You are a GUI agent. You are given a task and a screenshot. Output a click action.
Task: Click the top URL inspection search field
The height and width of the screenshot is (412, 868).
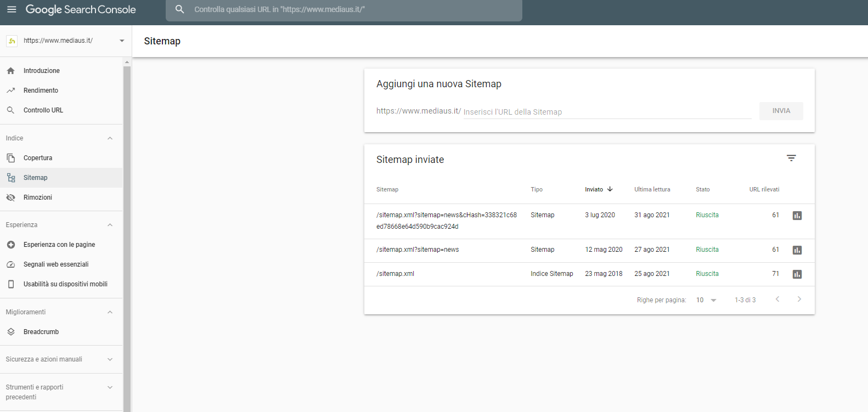tap(344, 9)
